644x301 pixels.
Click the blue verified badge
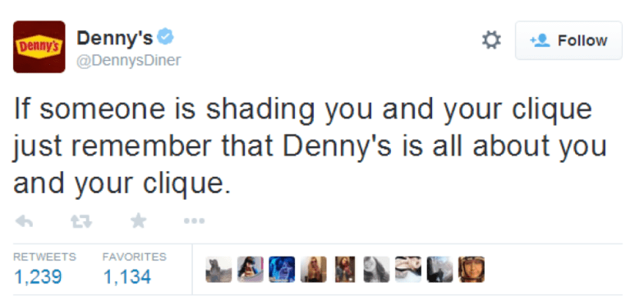[x=166, y=38]
